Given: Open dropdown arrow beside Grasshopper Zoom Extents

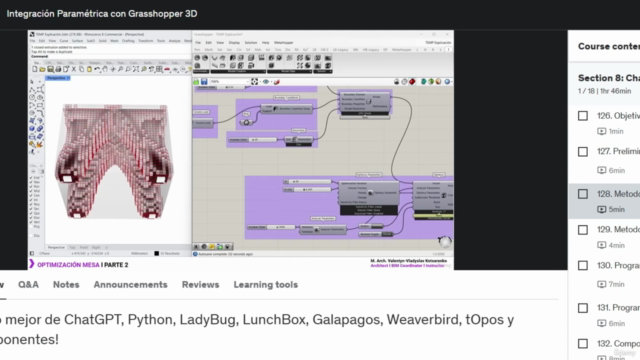Looking at the screenshot, I should (x=260, y=82).
